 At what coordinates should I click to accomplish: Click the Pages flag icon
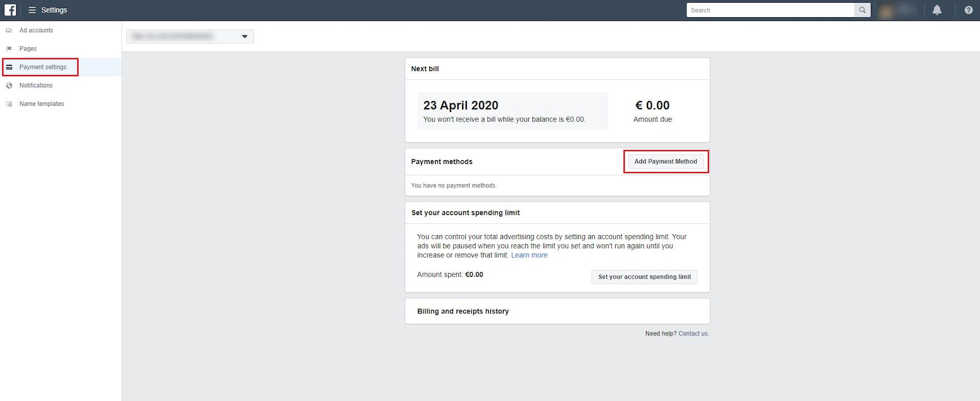(x=9, y=49)
